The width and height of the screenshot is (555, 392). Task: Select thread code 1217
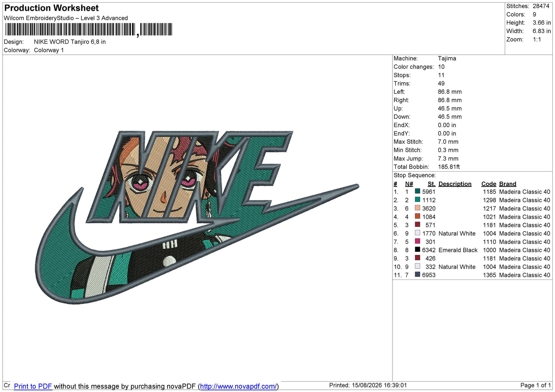tap(489, 208)
